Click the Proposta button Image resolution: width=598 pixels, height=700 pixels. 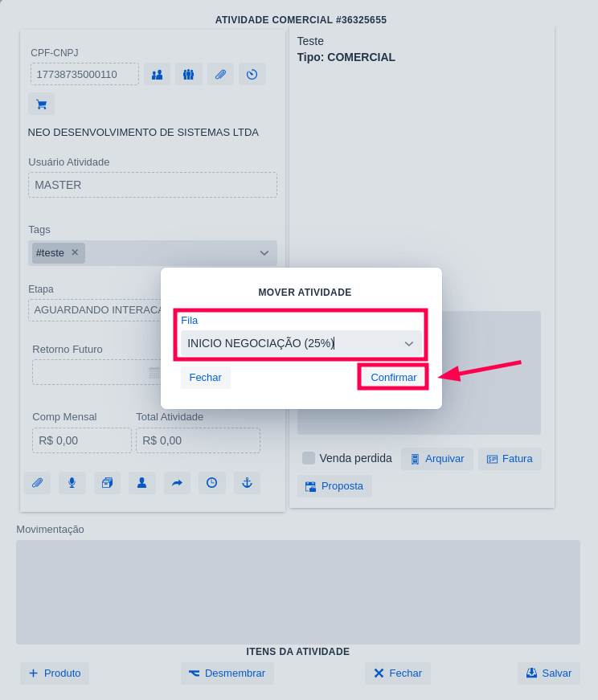point(334,486)
